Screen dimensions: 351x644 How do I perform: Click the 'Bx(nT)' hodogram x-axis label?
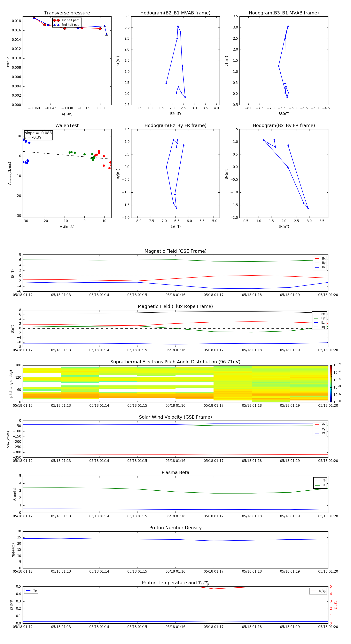tap(284, 227)
